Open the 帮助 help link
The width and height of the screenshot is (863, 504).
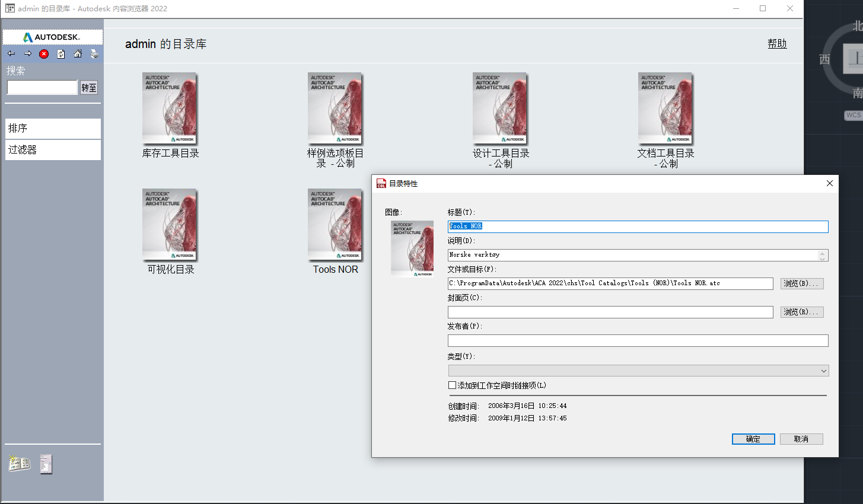(x=777, y=44)
